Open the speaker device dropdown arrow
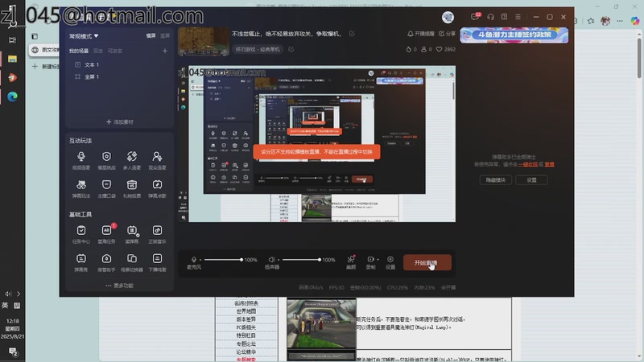Viewport: 644px width, 362px height. [x=279, y=260]
